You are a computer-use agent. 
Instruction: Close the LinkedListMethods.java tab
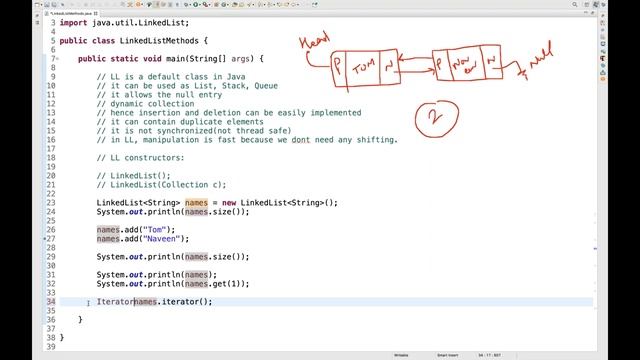[96, 13]
